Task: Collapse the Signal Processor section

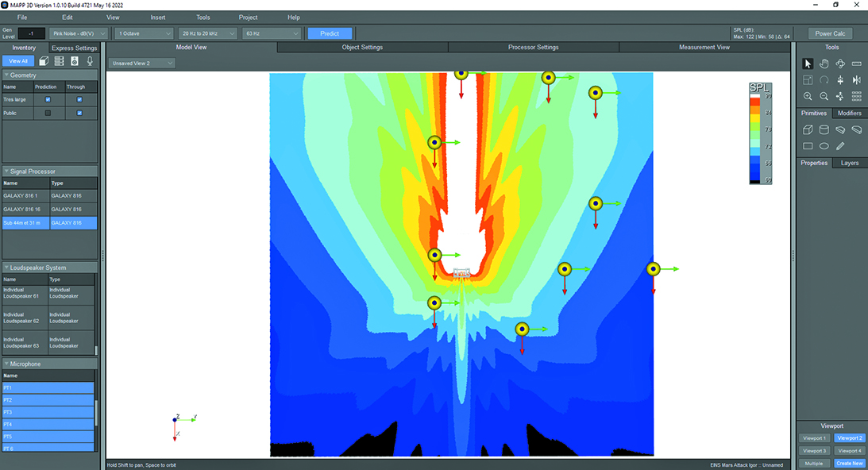Action: coord(6,171)
